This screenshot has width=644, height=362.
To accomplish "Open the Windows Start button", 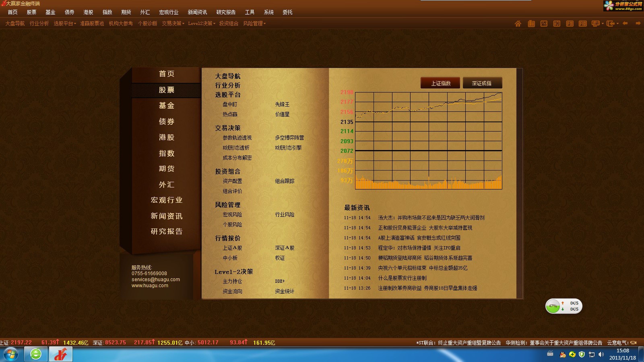I will pyautogui.click(x=10, y=354).
